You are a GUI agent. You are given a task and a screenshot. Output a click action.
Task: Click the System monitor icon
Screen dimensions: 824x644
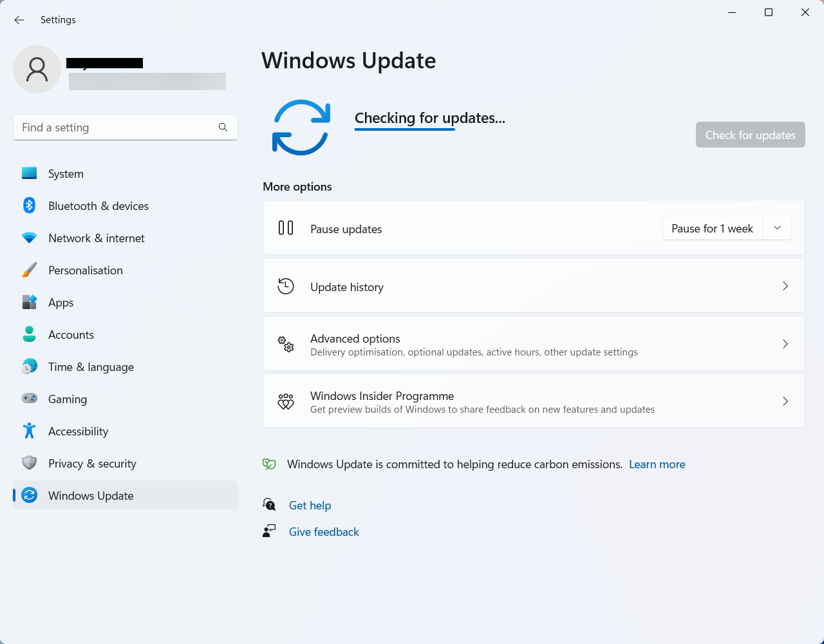click(29, 173)
